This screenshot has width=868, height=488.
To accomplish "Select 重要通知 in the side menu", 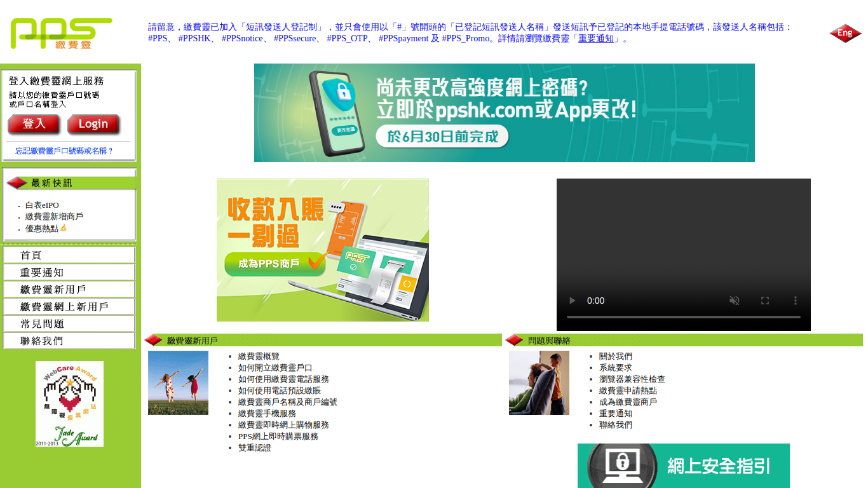I will 69,272.
